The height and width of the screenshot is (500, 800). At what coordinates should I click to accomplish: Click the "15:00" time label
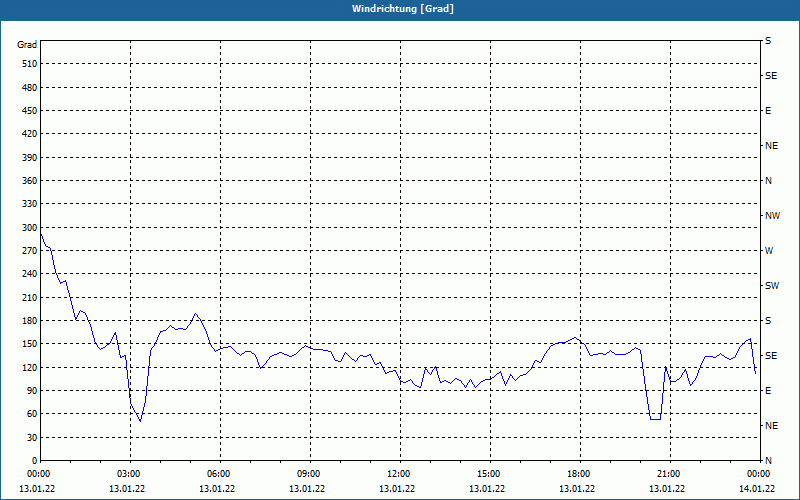tap(487, 474)
